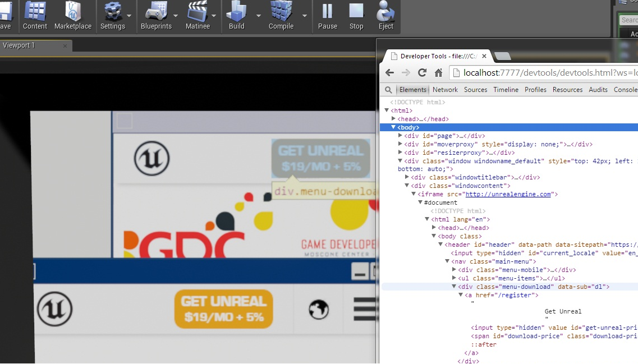Open the Build options dropdown arrow

(258, 16)
